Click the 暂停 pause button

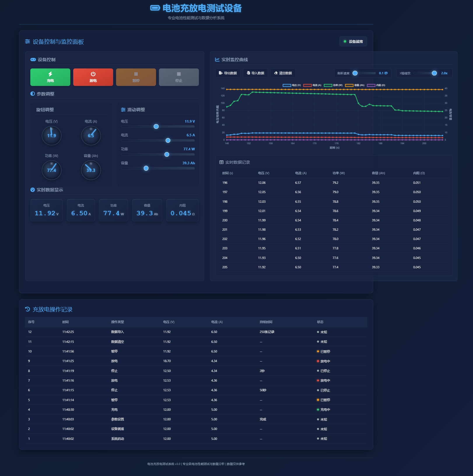coord(136,77)
